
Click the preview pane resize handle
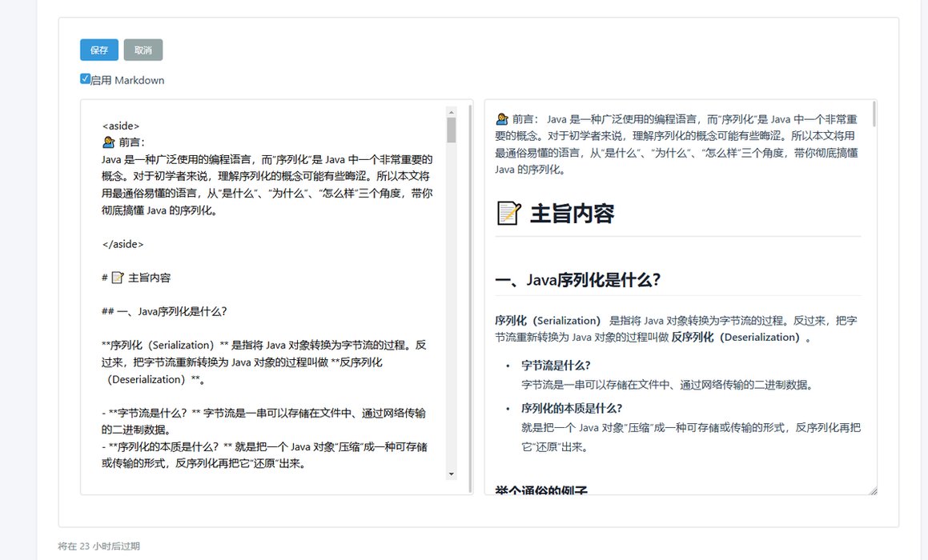click(873, 490)
